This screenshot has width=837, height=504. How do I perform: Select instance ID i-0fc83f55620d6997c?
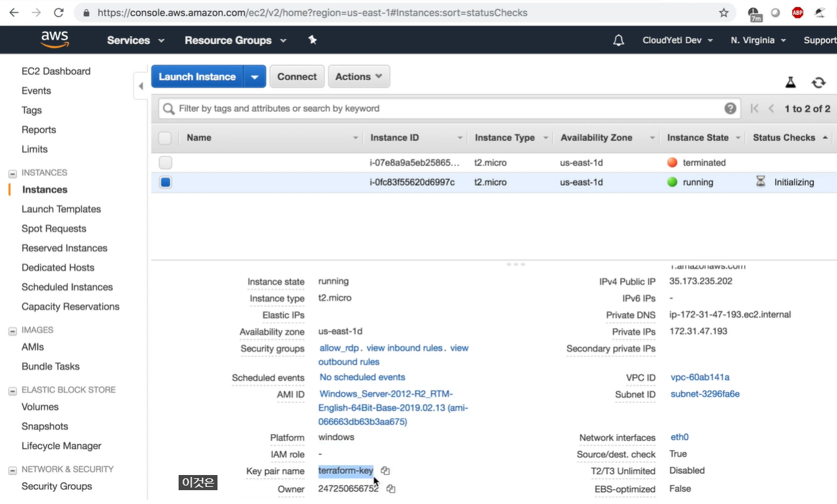[x=412, y=182]
